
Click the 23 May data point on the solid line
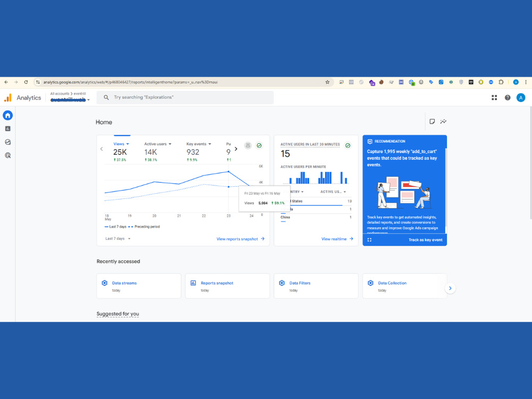click(x=228, y=172)
